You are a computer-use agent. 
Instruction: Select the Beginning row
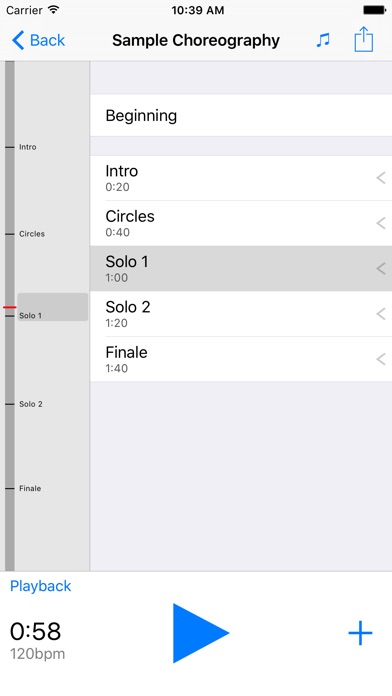241,115
